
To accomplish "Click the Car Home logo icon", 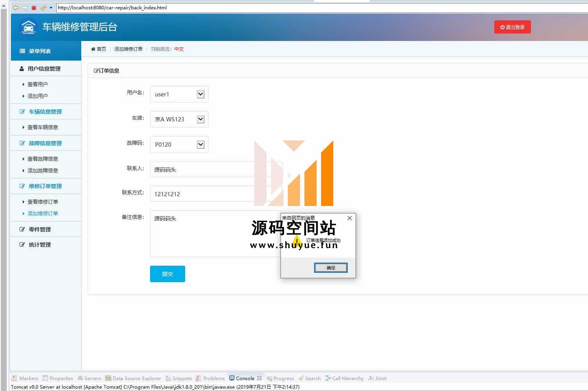I will pos(28,27).
